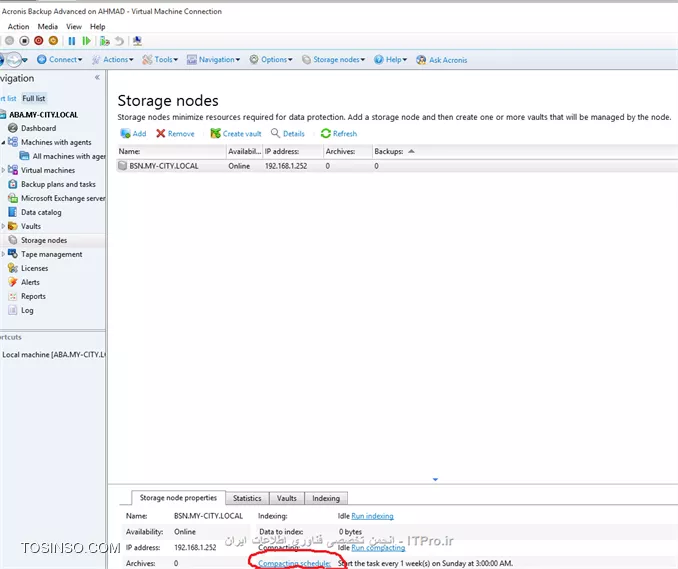Screen dimensions: 678x569
Task: Open the View menu
Action: [x=74, y=27]
